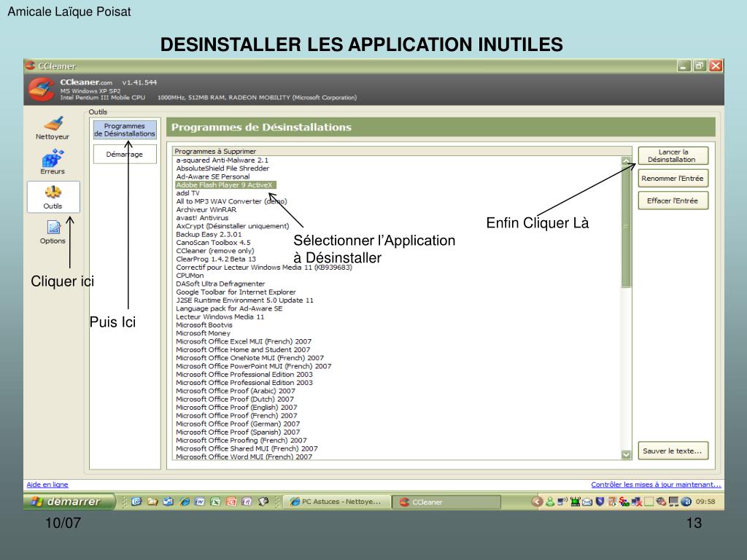
Task: Select the Microsoft Money entry
Action: click(x=203, y=332)
